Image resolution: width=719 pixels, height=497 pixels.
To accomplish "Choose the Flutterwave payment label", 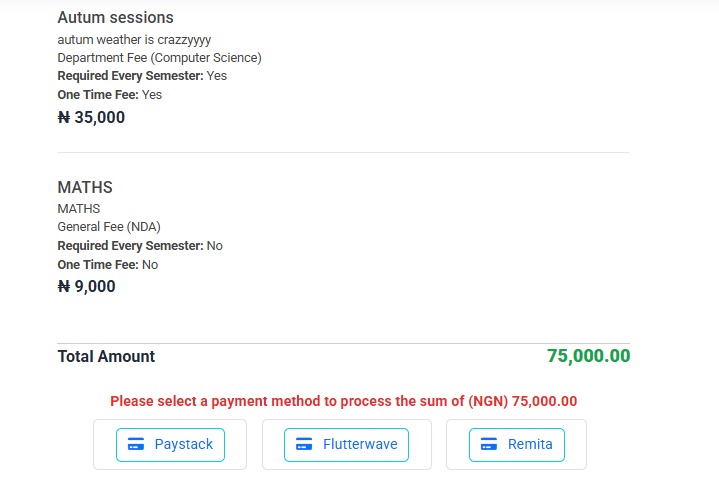I will point(360,444).
